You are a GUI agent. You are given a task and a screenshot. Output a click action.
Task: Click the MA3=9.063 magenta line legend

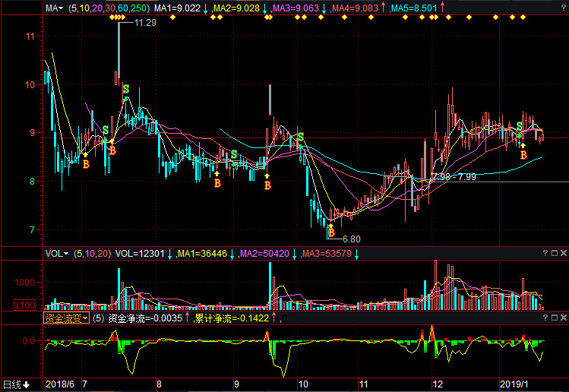point(296,8)
